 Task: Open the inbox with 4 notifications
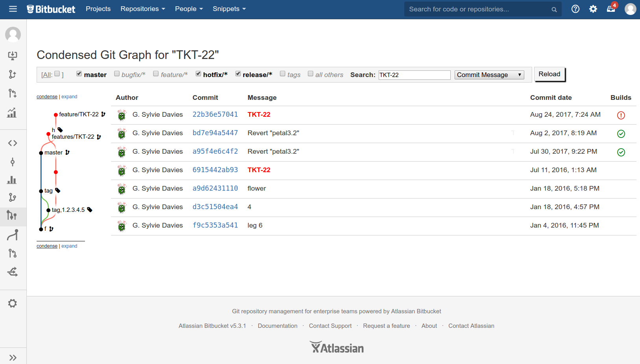point(611,8)
